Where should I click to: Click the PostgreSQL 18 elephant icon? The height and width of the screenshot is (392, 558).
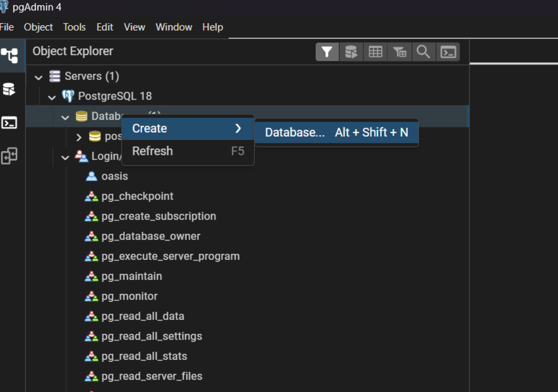[68, 96]
